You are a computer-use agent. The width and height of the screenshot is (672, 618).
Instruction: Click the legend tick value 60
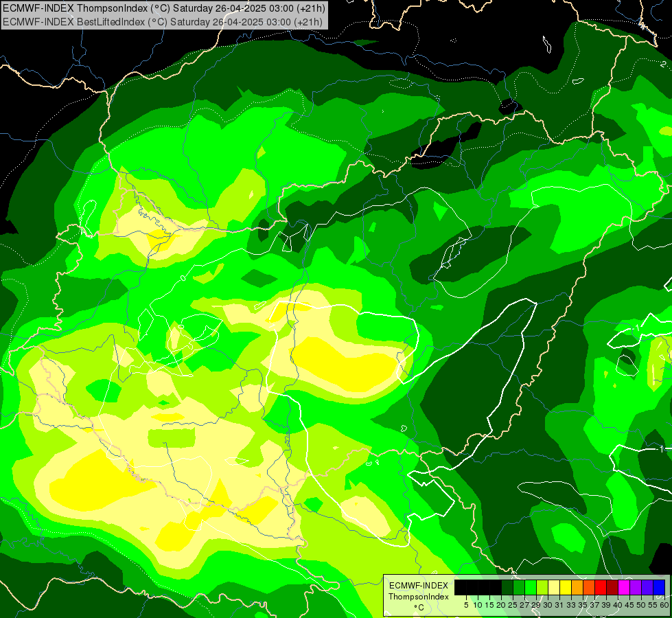tap(664, 605)
